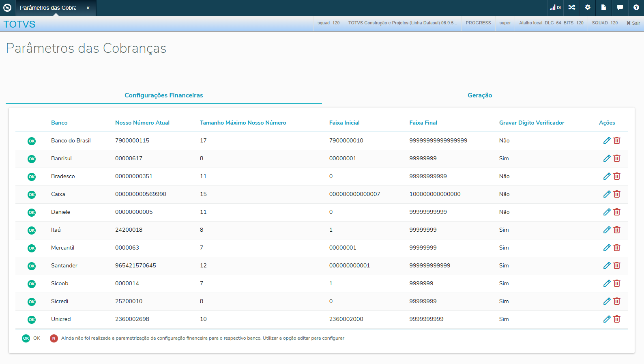The image size is (644, 364).
Task: Click the red N legend badge
Action: click(x=54, y=338)
